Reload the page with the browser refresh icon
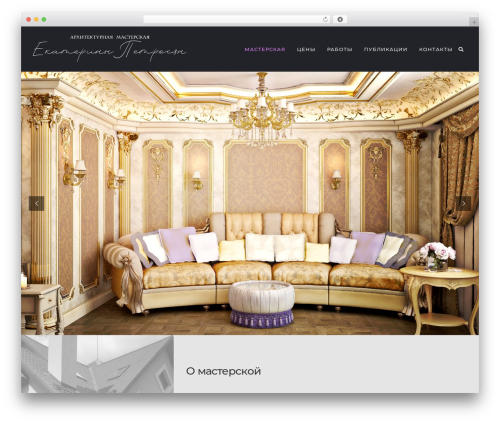Viewport: 500px width, 423px height. [x=325, y=19]
